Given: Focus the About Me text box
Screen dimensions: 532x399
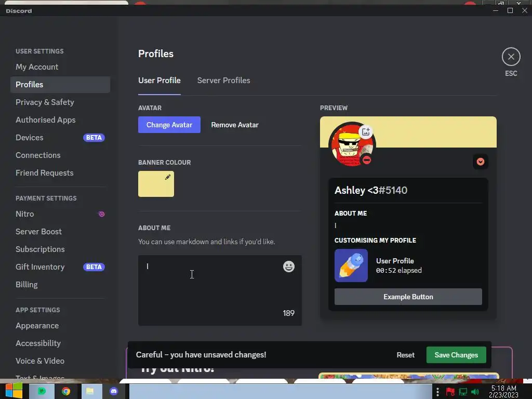Looking at the screenshot, I should pos(220,290).
